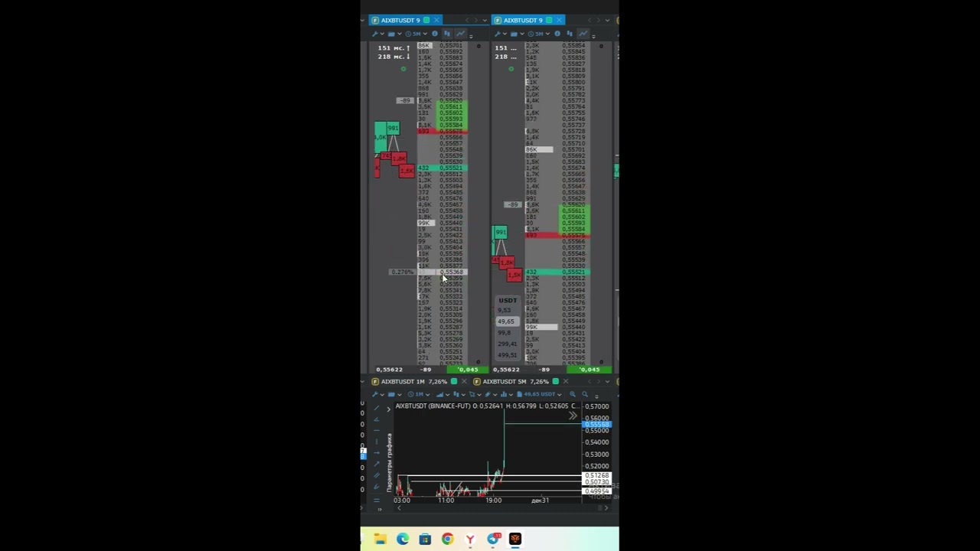
Task: Click info icon in left AIXBTUSDT 9 panel
Action: [x=435, y=34]
